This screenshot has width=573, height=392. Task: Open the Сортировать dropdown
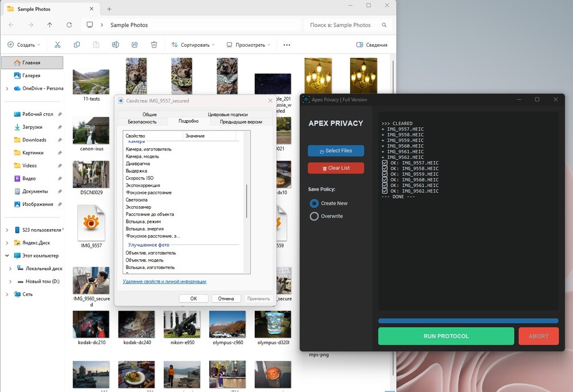click(x=193, y=44)
